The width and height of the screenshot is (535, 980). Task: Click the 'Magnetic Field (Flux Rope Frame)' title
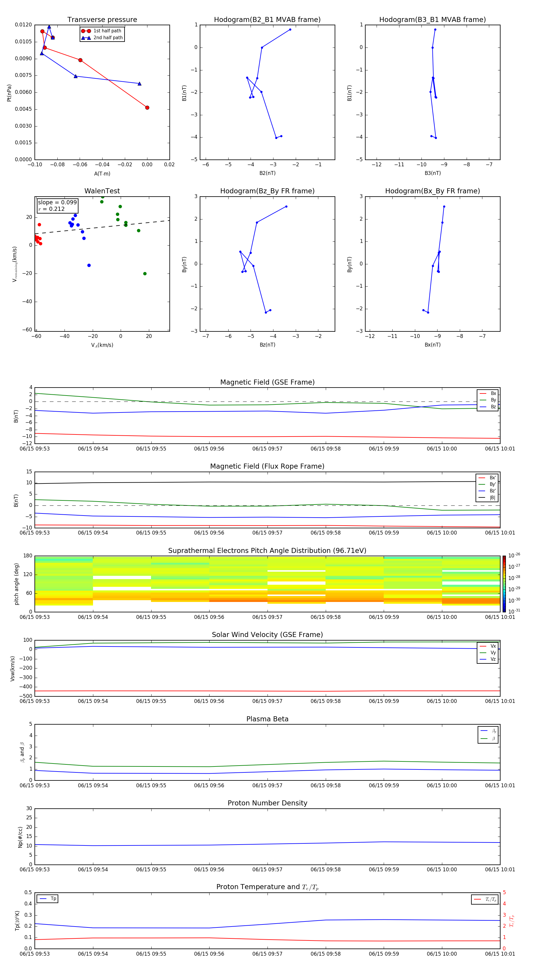(x=267, y=467)
